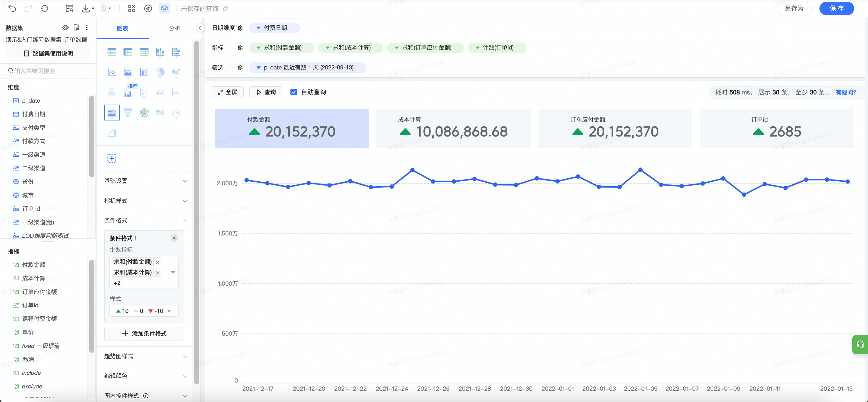Open settings gear beside 指标 row
Image resolution: width=868 pixels, height=402 pixels.
[240, 48]
